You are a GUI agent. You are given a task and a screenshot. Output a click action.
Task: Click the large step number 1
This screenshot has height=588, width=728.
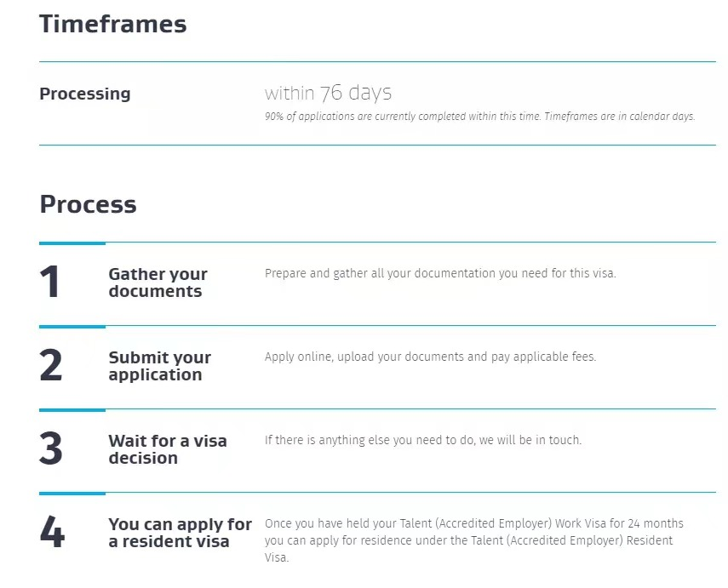(50, 283)
